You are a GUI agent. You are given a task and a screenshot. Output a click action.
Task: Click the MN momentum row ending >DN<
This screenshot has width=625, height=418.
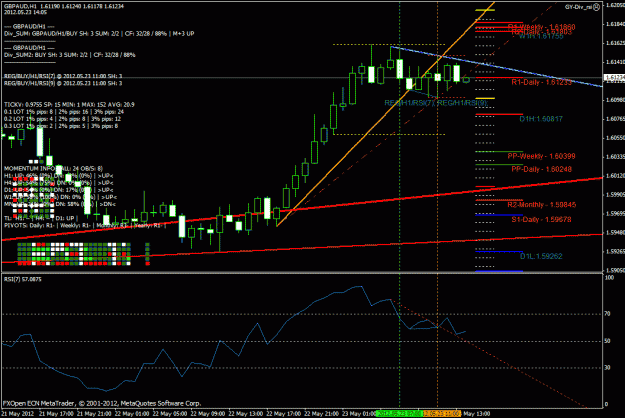(x=60, y=204)
